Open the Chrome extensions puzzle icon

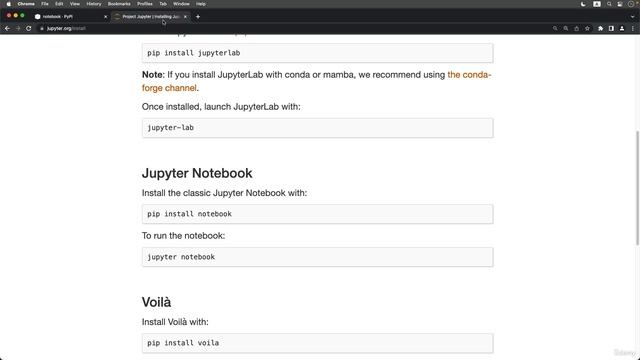600,29
